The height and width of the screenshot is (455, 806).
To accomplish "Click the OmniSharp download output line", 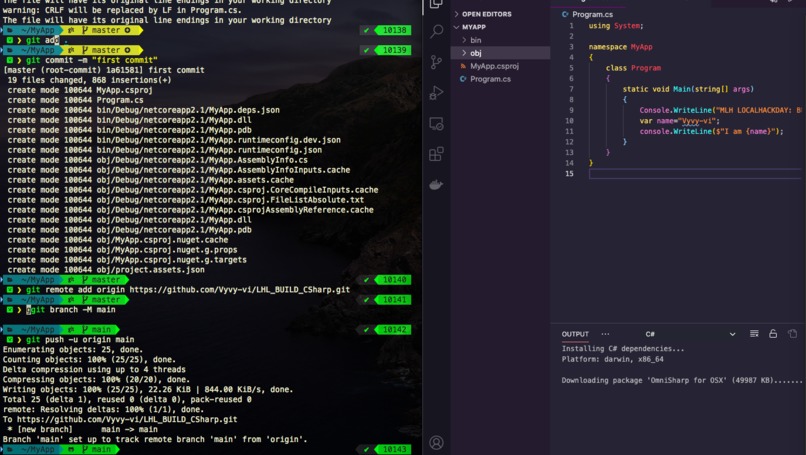I will tap(682, 380).
